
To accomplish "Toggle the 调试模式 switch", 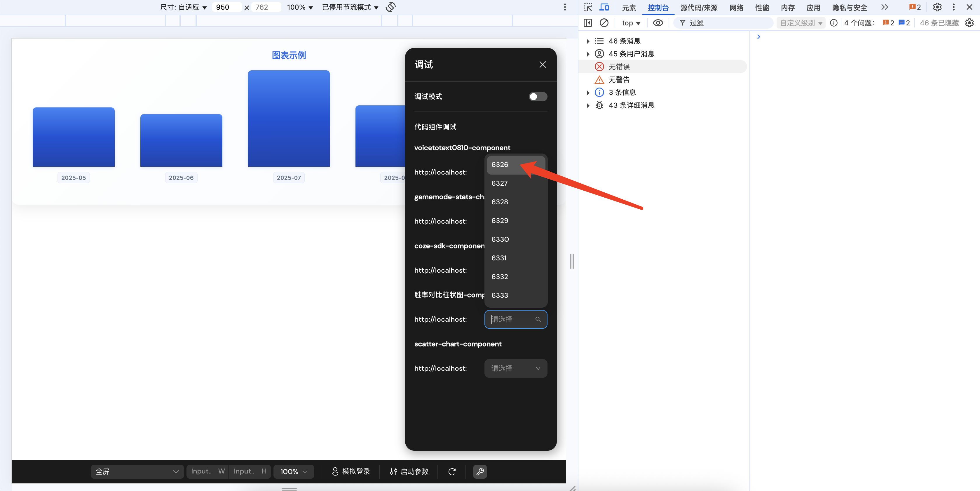I will pyautogui.click(x=538, y=97).
